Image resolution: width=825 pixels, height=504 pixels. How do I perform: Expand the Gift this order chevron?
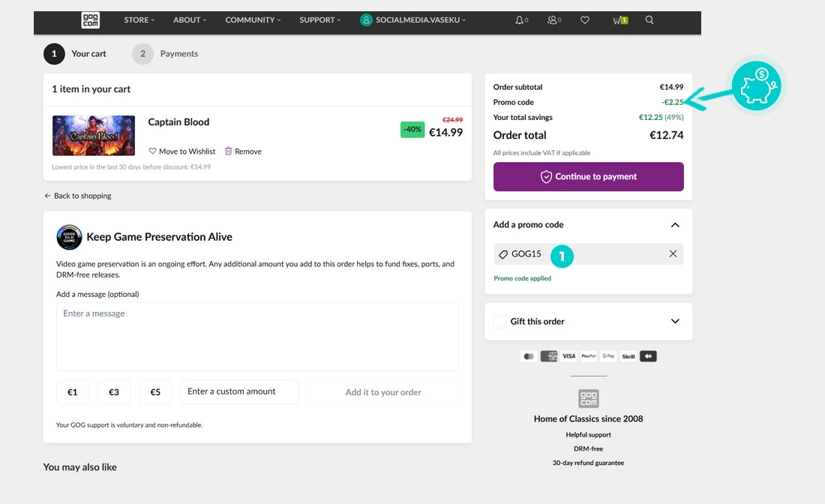tap(675, 322)
